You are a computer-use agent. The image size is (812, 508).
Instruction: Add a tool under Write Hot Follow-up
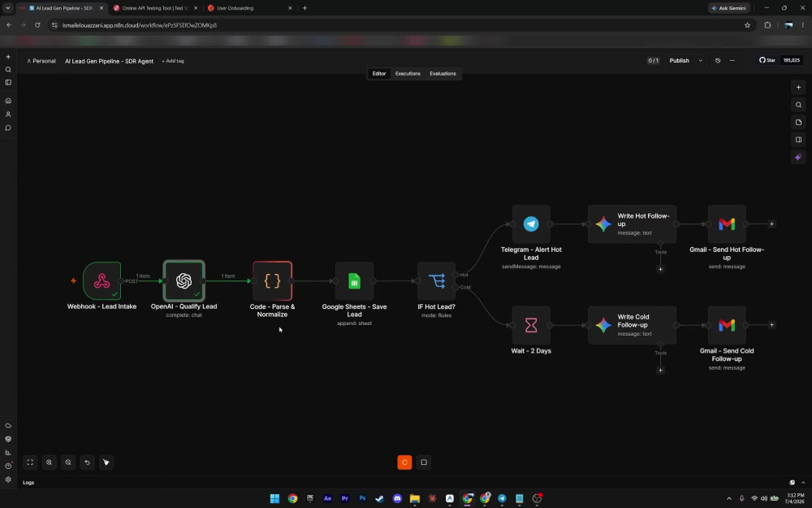[x=660, y=269]
